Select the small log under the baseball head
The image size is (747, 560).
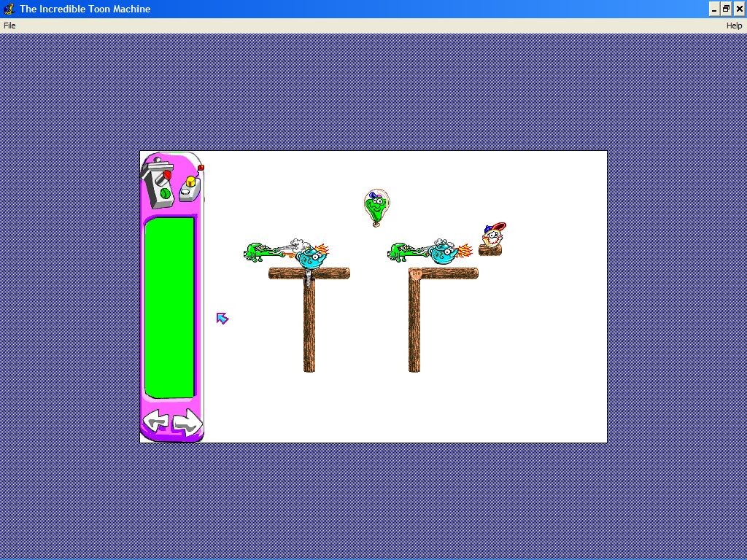[x=490, y=250]
